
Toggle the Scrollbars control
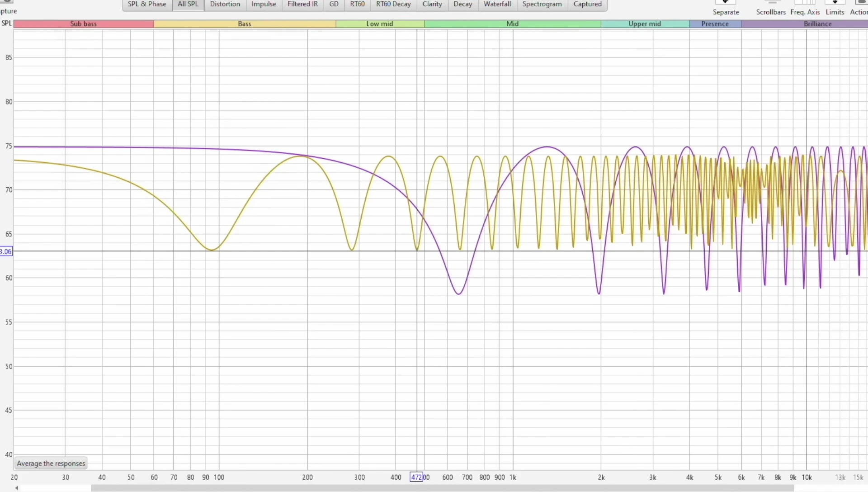click(771, 8)
